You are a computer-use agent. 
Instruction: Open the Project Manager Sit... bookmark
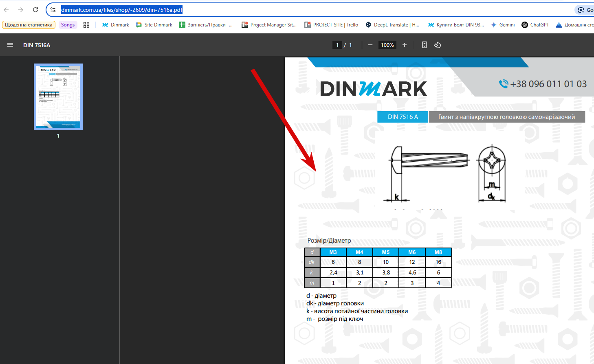269,25
